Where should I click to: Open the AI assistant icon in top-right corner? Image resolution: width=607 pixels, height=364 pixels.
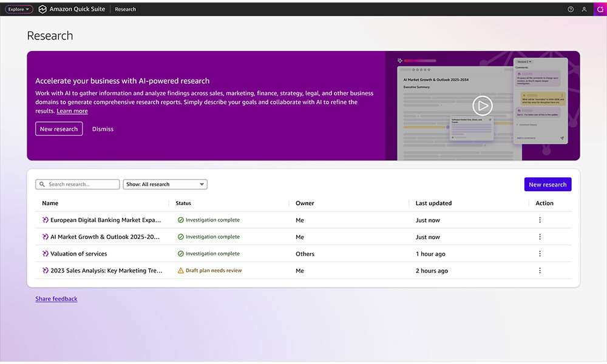point(600,9)
